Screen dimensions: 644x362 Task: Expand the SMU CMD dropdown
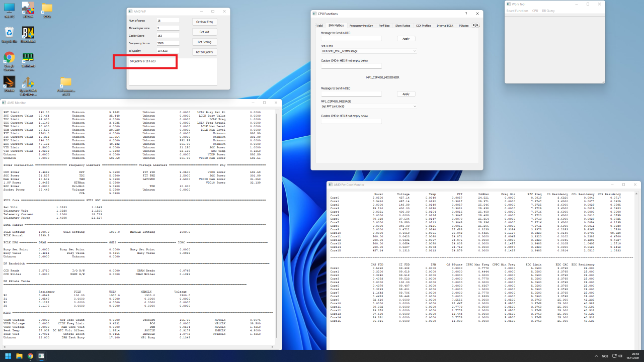[x=369, y=51]
